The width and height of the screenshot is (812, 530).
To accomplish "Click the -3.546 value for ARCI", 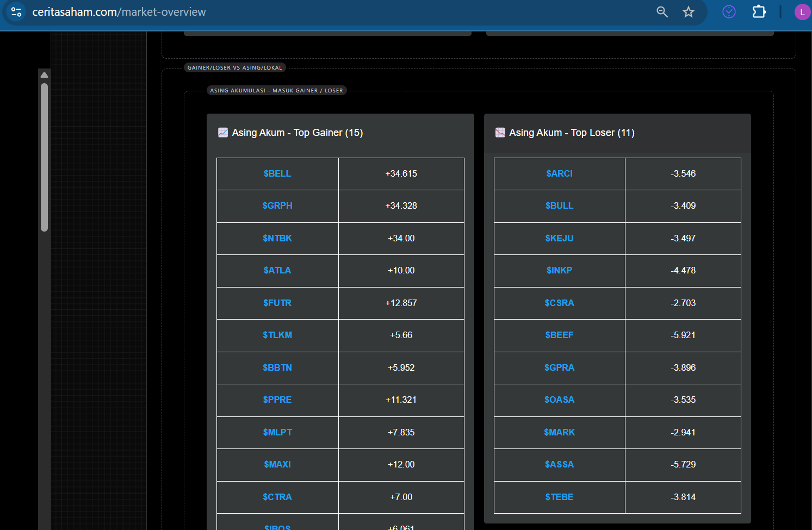I will click(683, 174).
